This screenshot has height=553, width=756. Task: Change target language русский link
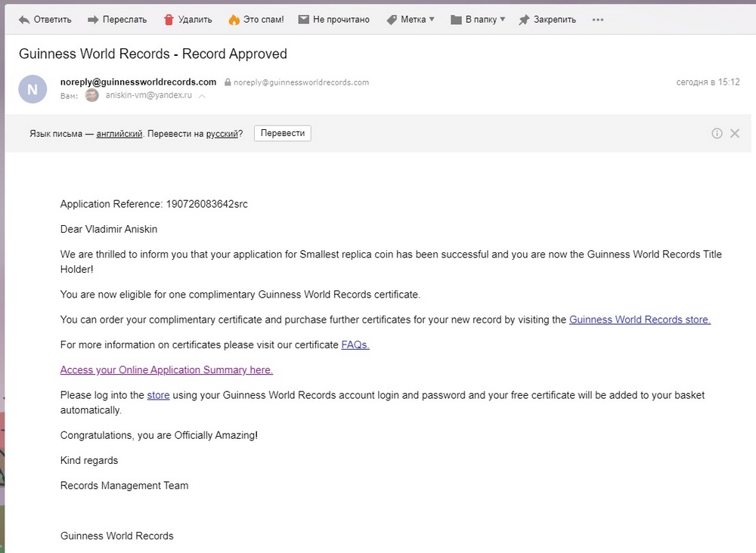222,134
